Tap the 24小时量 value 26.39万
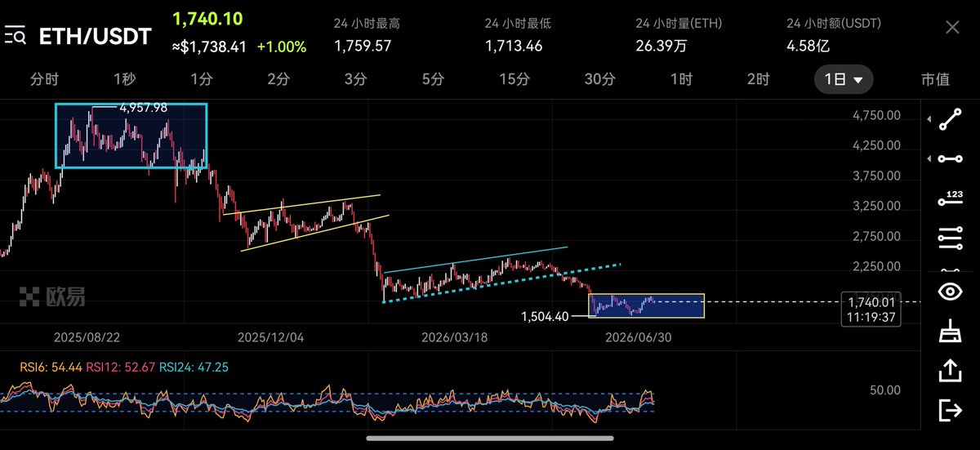This screenshot has width=980, height=450. [661, 46]
